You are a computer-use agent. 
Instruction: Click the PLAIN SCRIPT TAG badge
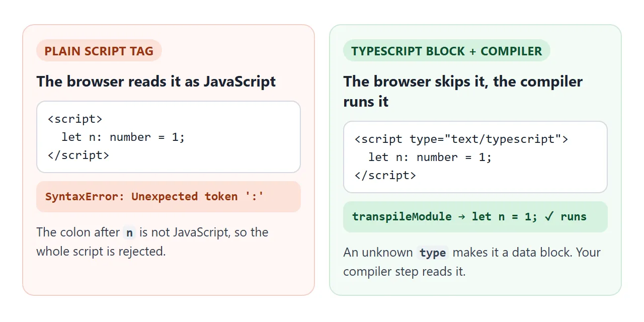pos(99,51)
